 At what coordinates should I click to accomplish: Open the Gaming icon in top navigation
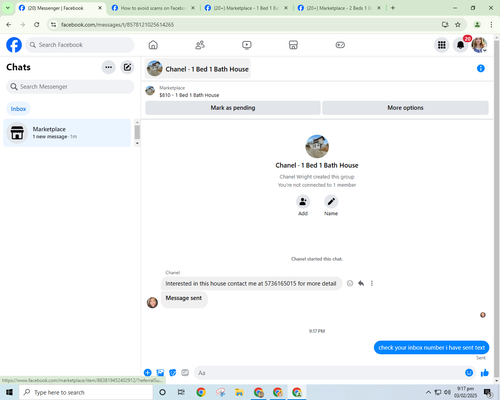[x=340, y=45]
